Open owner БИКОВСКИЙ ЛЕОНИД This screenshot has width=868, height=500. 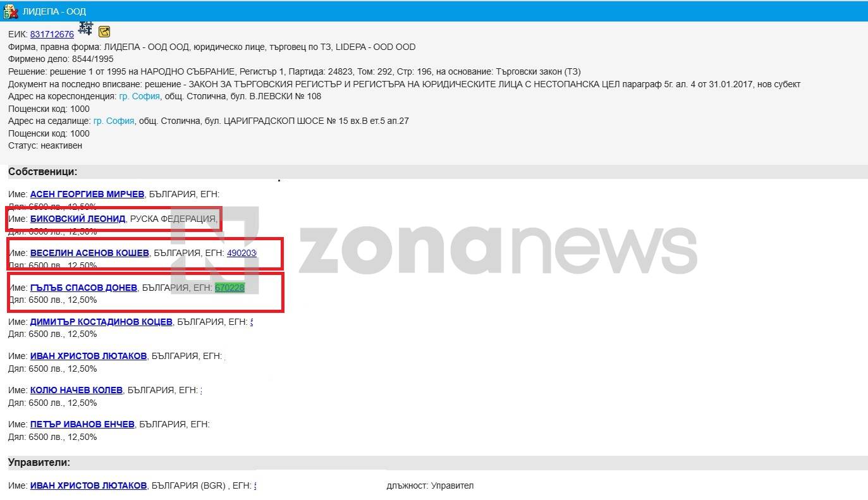coord(78,219)
